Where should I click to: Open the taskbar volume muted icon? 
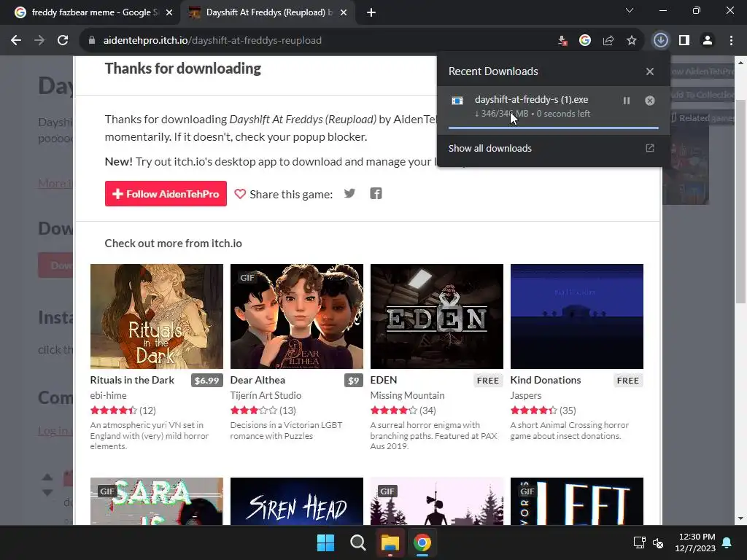[658, 542]
